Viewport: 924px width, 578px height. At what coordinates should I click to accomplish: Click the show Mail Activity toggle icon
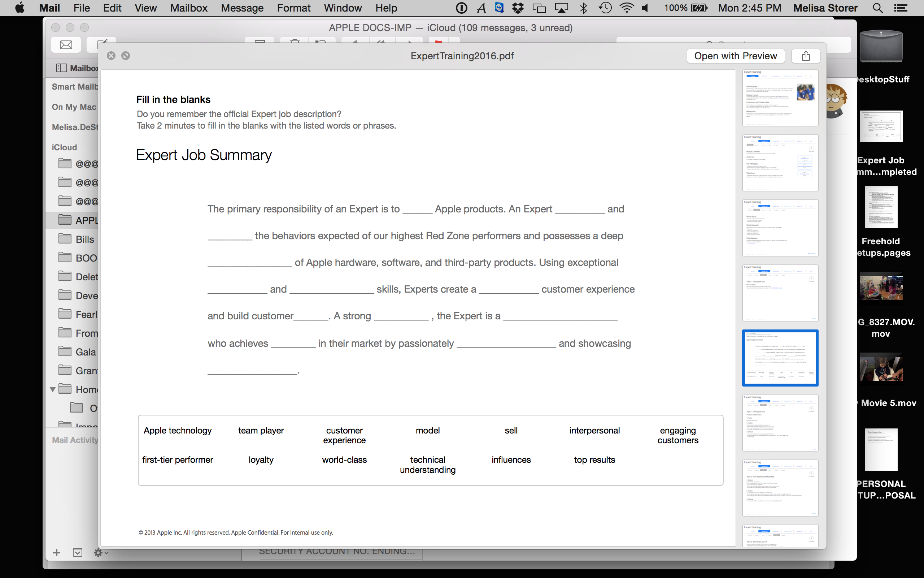(78, 552)
